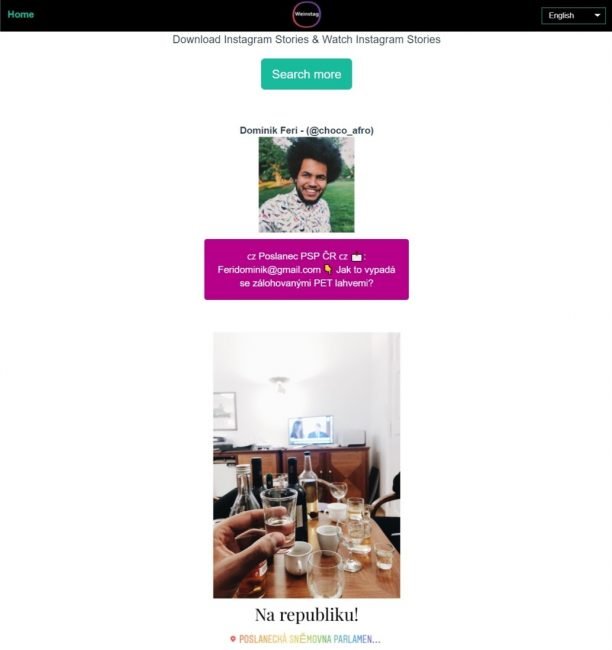Click the Na republiku! story caption

306,615
